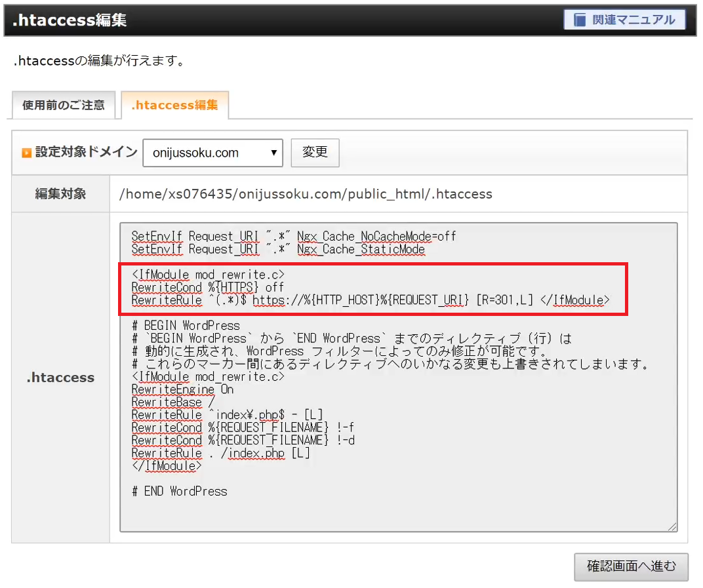Click the 'RewriteRule . /index.php [L]' line
The height and width of the screenshot is (588, 703).
coord(220,453)
